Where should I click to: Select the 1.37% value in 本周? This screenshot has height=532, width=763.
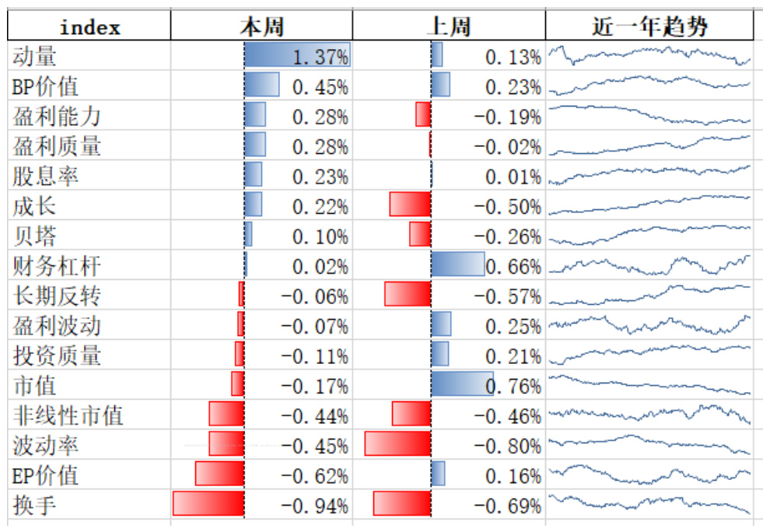click(320, 57)
